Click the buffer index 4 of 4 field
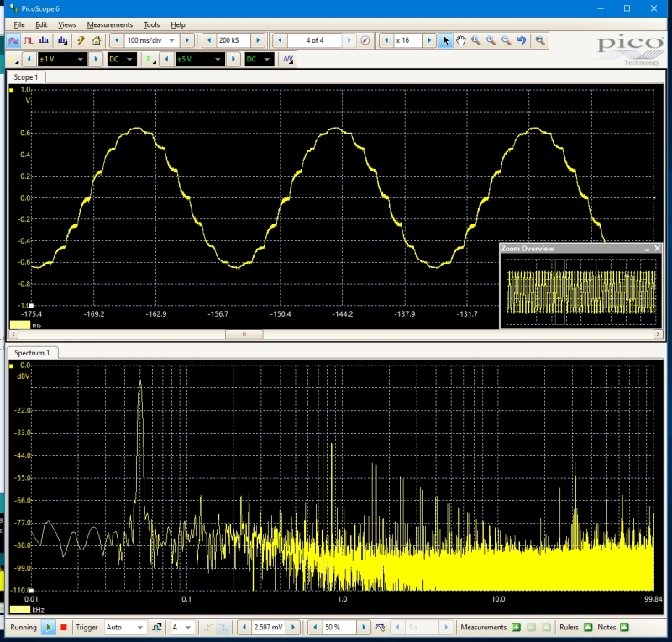Viewport: 672px width, 642px height. pyautogui.click(x=315, y=40)
